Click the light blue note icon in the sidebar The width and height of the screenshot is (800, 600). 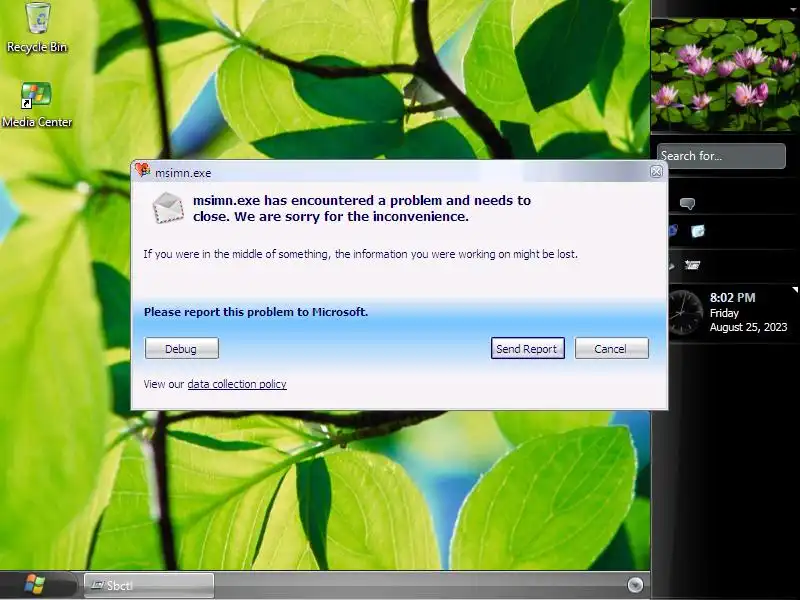point(697,231)
